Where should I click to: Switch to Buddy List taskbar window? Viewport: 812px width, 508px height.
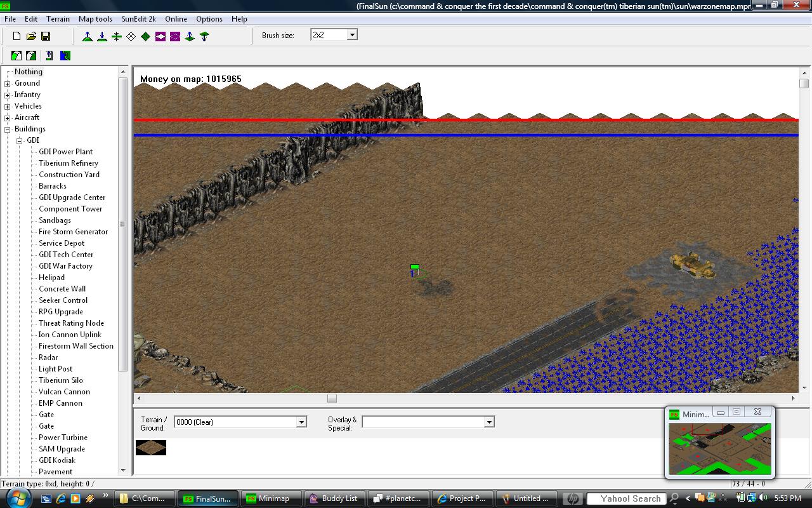pyautogui.click(x=336, y=498)
